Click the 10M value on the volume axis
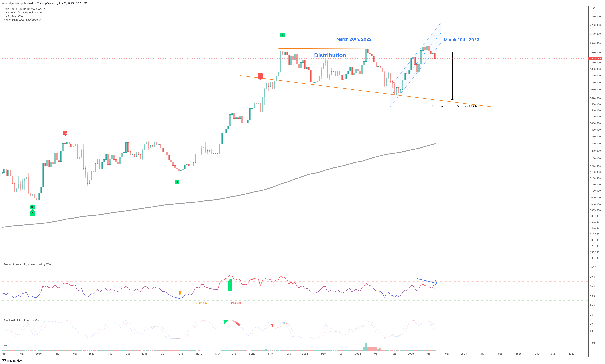The height and width of the screenshot is (364, 605). click(x=592, y=343)
